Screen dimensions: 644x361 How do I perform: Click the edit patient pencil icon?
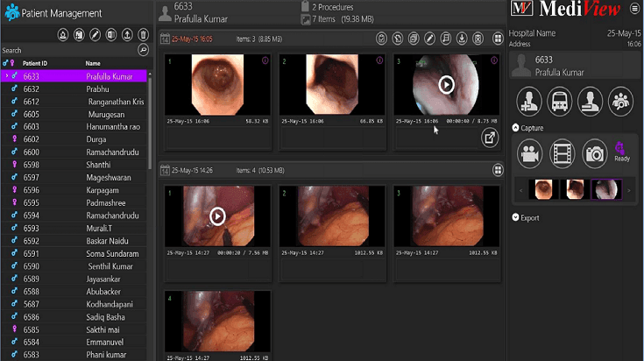pos(95,35)
